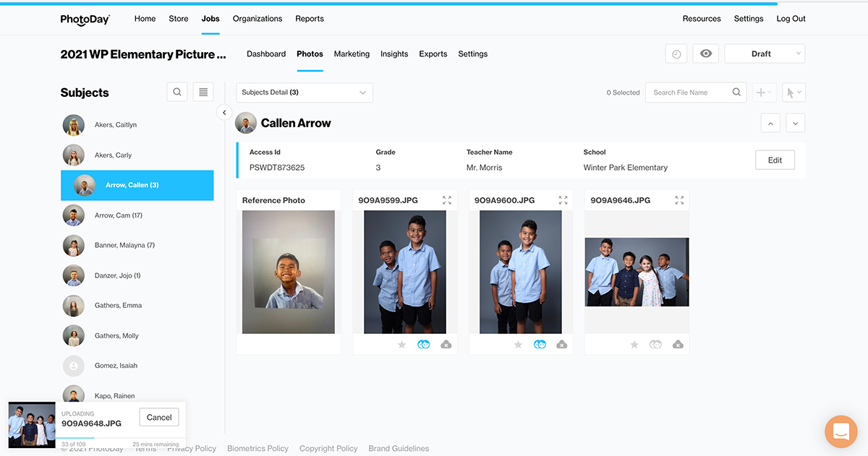
Task: Switch to the Insights tab
Action: (394, 54)
